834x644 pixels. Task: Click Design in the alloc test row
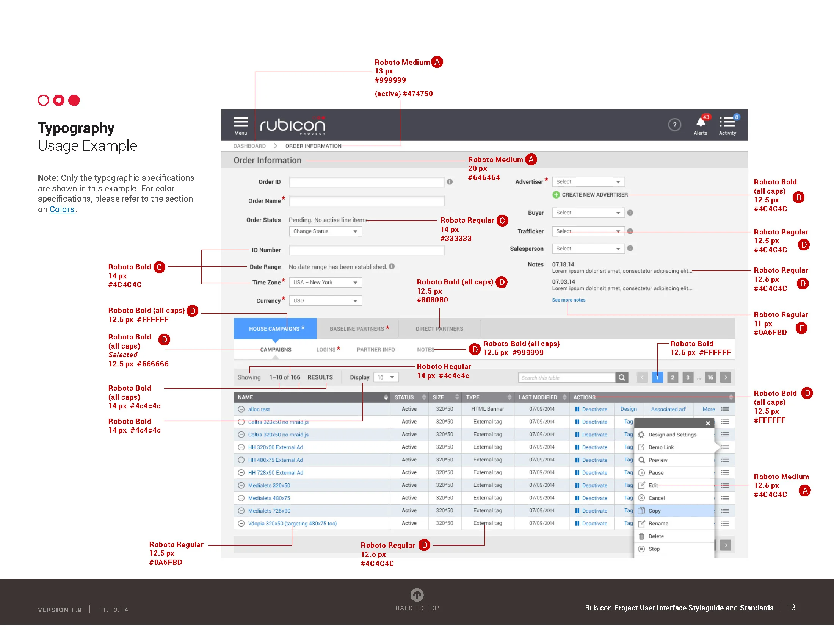629,409
